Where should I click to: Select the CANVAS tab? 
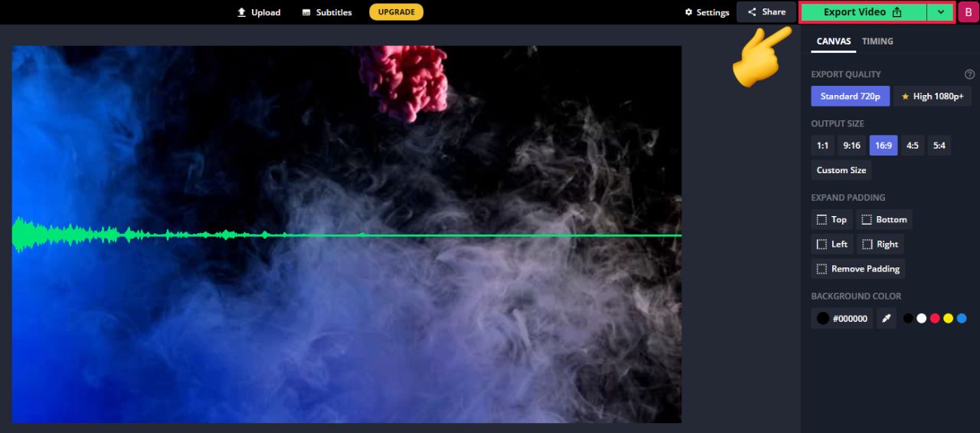pyautogui.click(x=834, y=41)
